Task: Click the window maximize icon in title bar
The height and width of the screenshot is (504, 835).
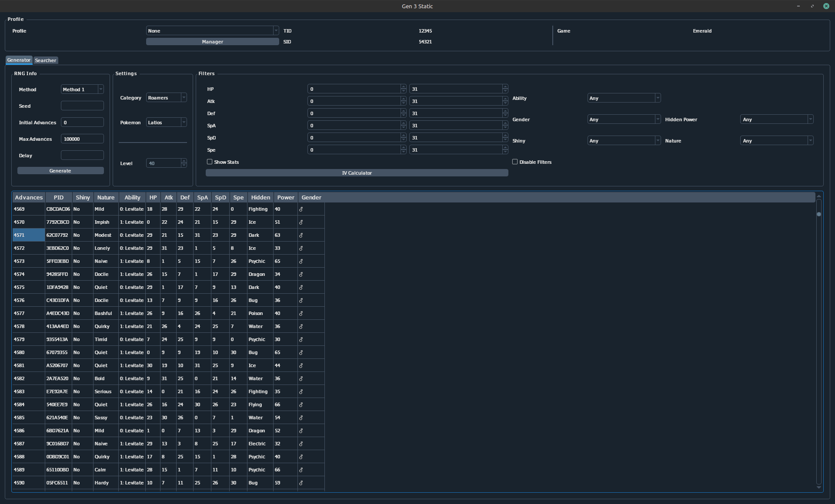Action: coord(812,6)
